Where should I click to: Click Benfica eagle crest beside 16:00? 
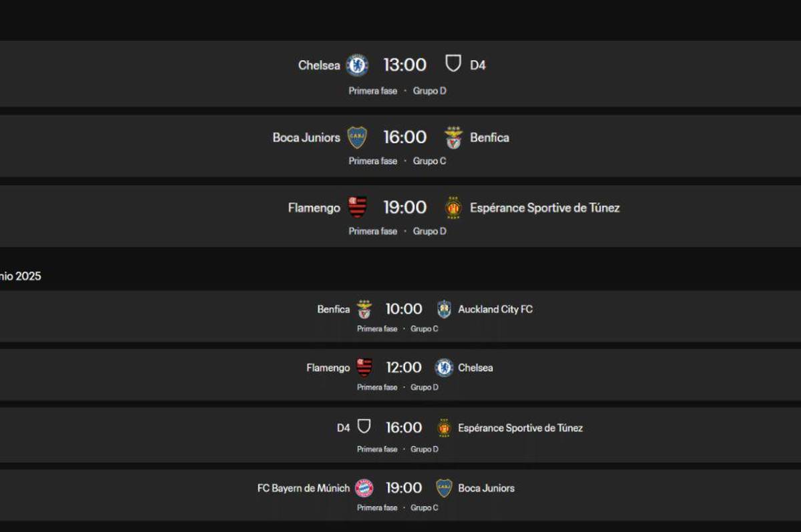(454, 138)
